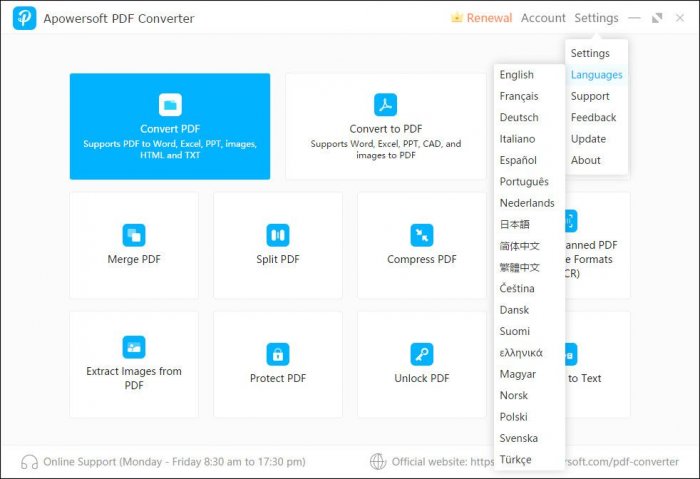700x479 pixels.
Task: Click the Extract Images from PDF icon
Action: (x=134, y=347)
